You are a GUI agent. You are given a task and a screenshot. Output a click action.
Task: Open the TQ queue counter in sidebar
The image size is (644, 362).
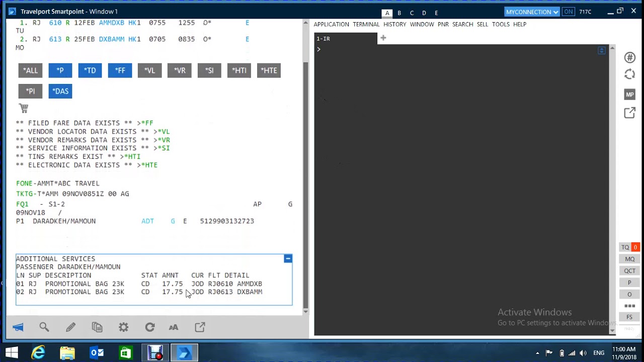click(x=629, y=247)
